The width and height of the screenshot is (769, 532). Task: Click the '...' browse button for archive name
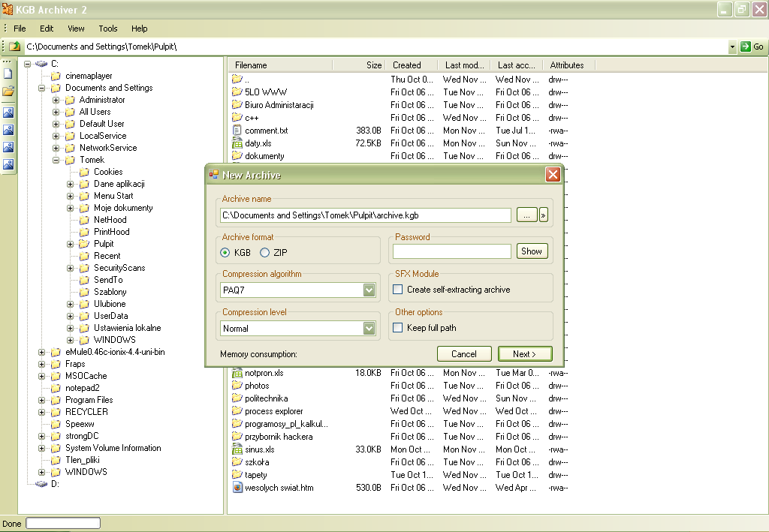[526, 215]
